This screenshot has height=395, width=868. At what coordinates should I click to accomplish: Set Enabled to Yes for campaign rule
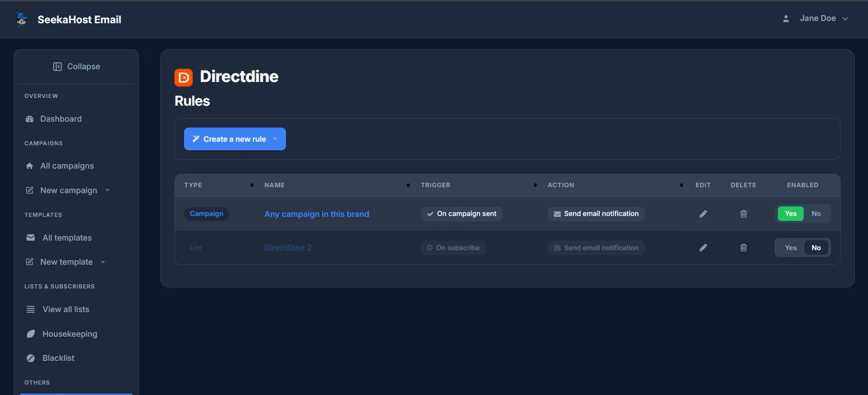point(791,214)
